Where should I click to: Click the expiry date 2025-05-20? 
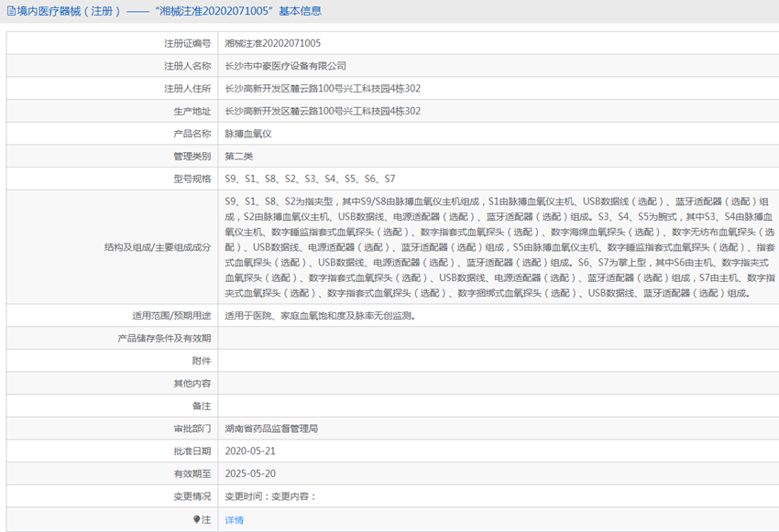(x=250, y=474)
